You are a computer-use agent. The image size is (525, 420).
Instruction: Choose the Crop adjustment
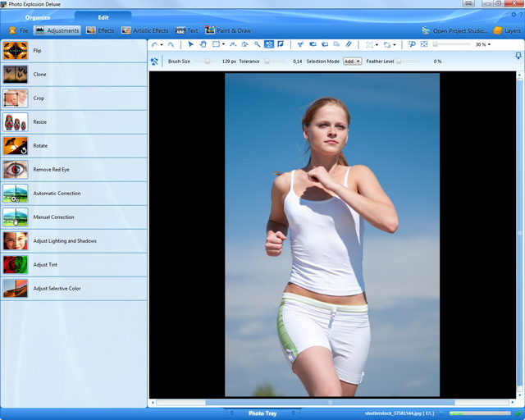74,98
